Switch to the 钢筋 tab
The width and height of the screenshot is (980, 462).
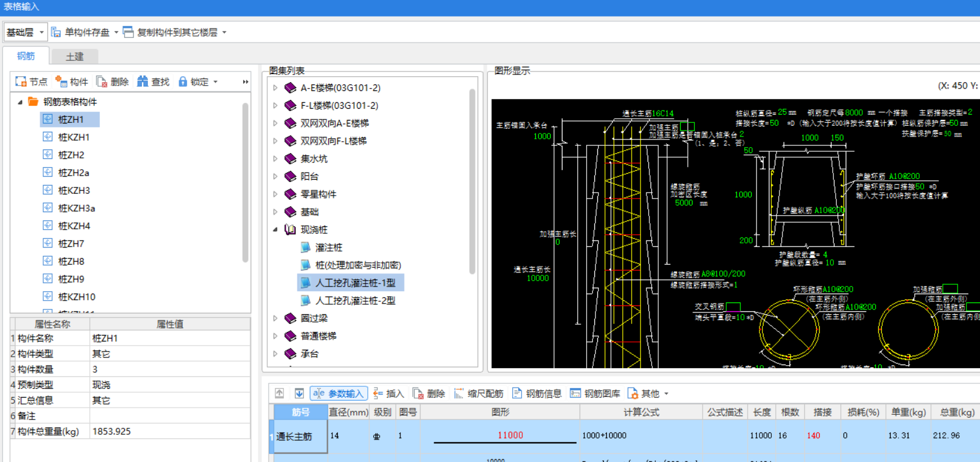[x=26, y=56]
